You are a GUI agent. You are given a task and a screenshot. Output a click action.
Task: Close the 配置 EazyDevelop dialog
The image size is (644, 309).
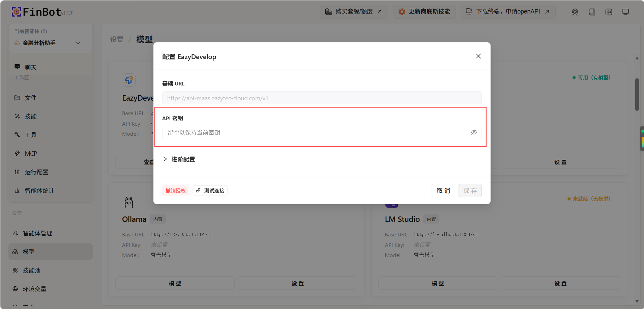coord(478,56)
